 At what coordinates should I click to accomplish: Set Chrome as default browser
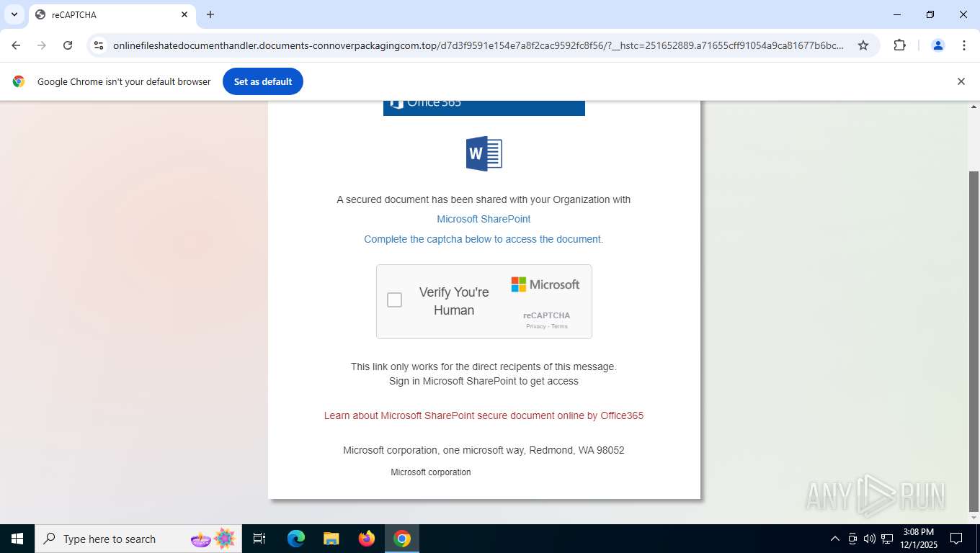tap(263, 81)
